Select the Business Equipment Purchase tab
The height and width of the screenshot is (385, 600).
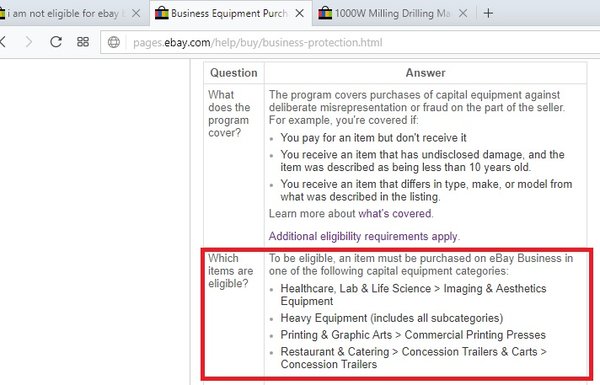click(228, 13)
